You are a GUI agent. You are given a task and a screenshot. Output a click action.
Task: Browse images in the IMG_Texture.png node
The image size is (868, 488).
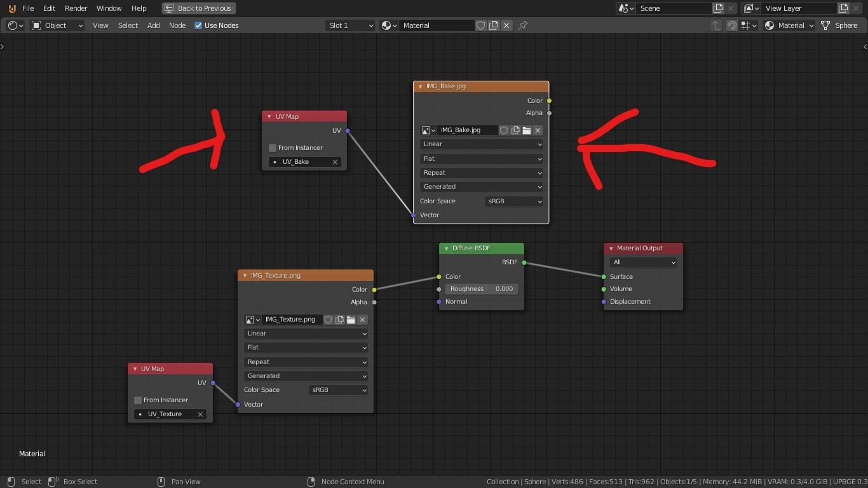point(252,320)
